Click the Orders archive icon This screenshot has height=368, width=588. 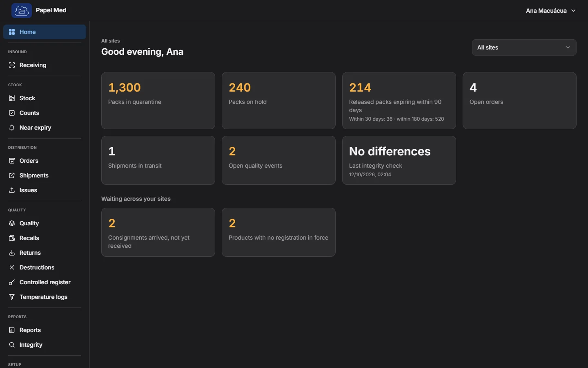pyautogui.click(x=12, y=161)
